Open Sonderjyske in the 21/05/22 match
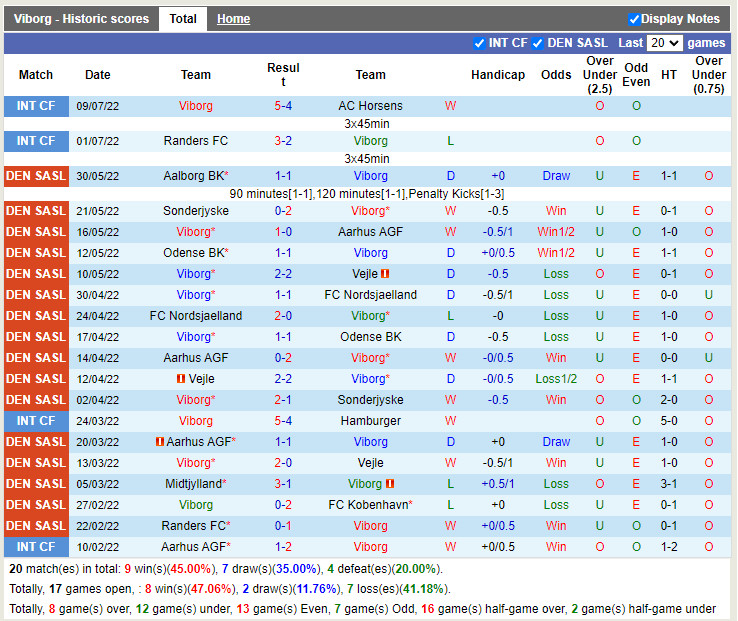Screen dimensions: 738x621 click(x=196, y=211)
